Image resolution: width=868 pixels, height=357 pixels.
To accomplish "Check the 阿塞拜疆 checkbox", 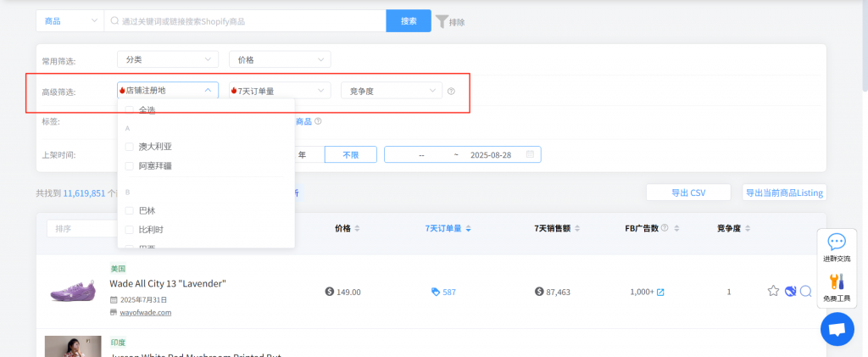I will tap(129, 165).
